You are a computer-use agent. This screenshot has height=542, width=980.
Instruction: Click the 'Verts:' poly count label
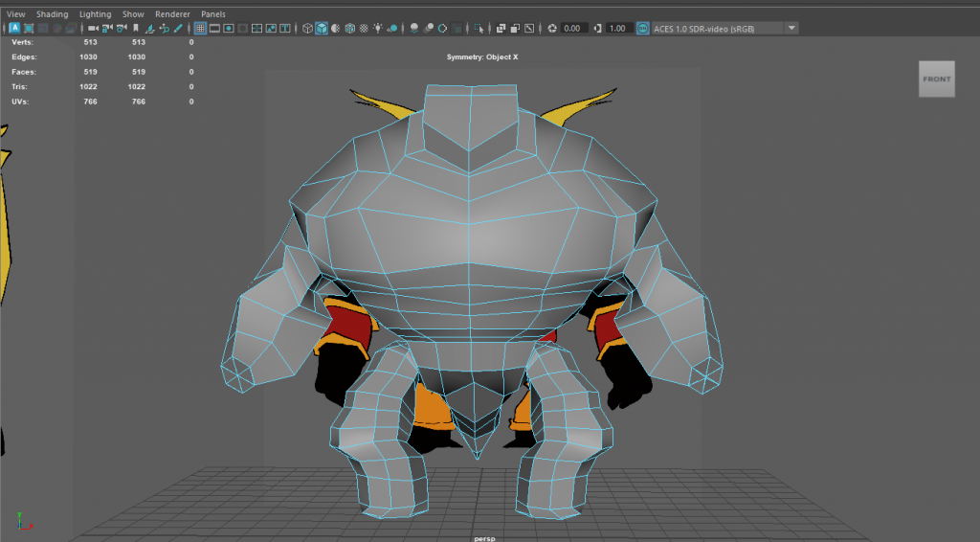point(23,42)
